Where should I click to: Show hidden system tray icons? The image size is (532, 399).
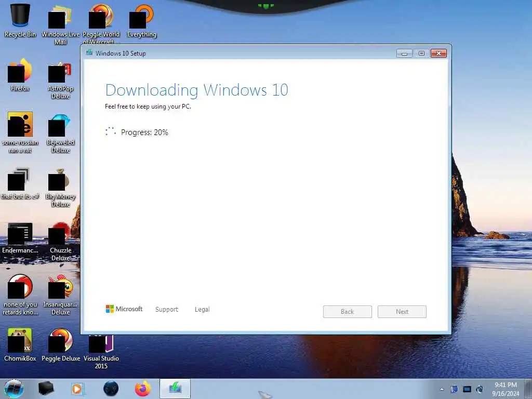click(442, 390)
